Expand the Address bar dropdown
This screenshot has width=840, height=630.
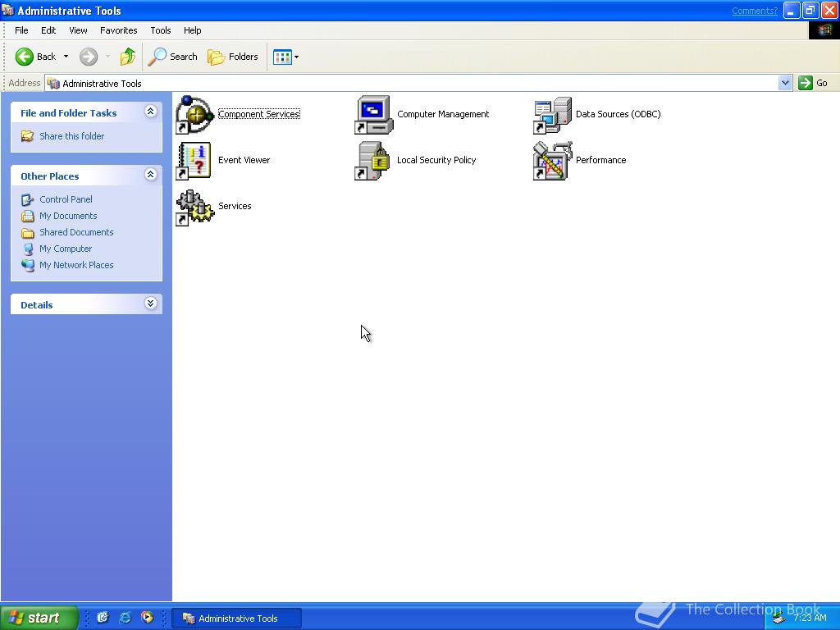(785, 83)
